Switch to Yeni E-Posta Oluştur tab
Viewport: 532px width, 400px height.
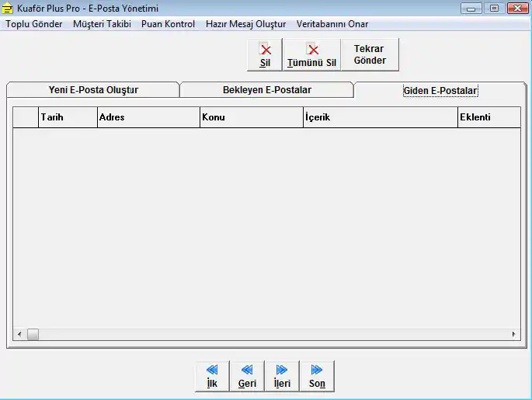coord(93,90)
